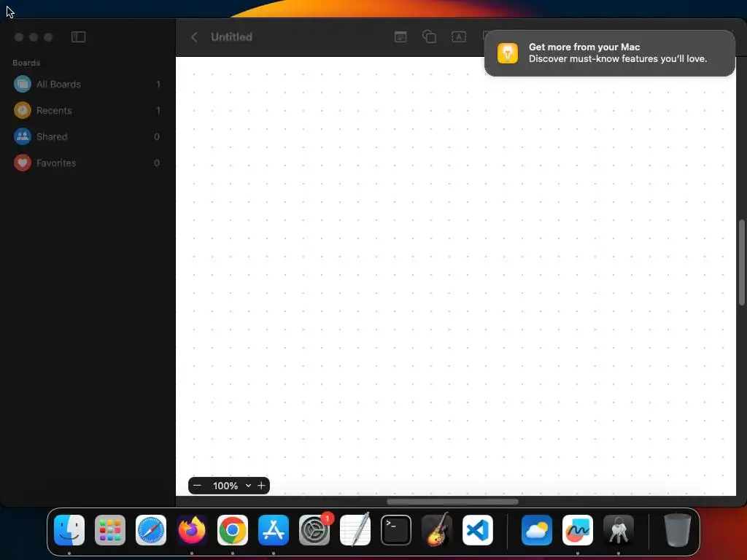Click the Recents clock icon
The image size is (747, 560).
click(23, 111)
